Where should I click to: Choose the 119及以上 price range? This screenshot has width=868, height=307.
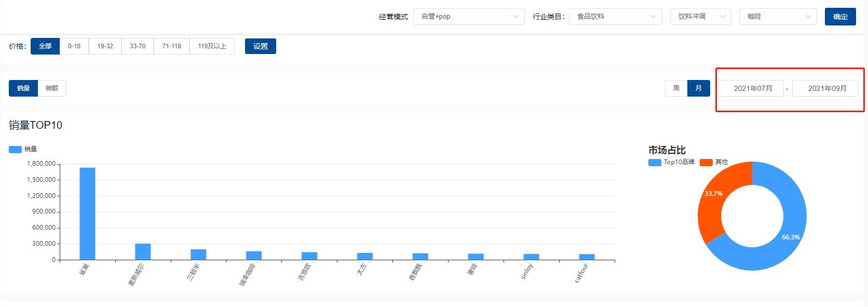click(212, 46)
